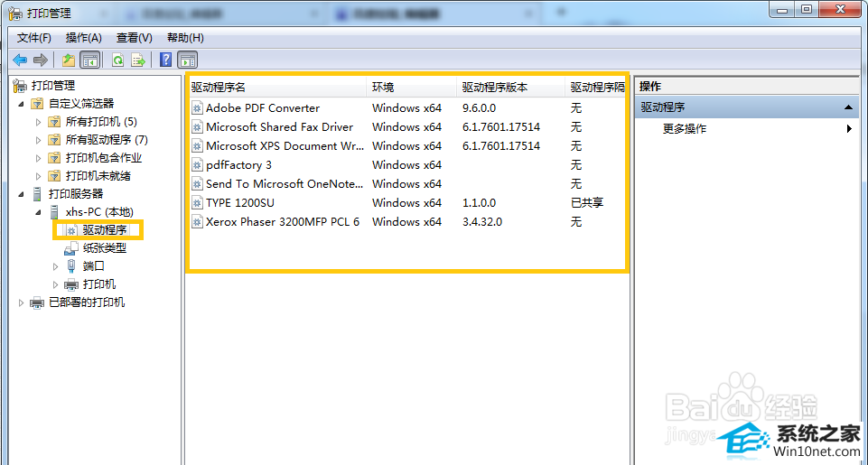Image resolution: width=868 pixels, height=465 pixels.
Task: Toggle the Show/Hide Action Pane icon
Action: 188,60
